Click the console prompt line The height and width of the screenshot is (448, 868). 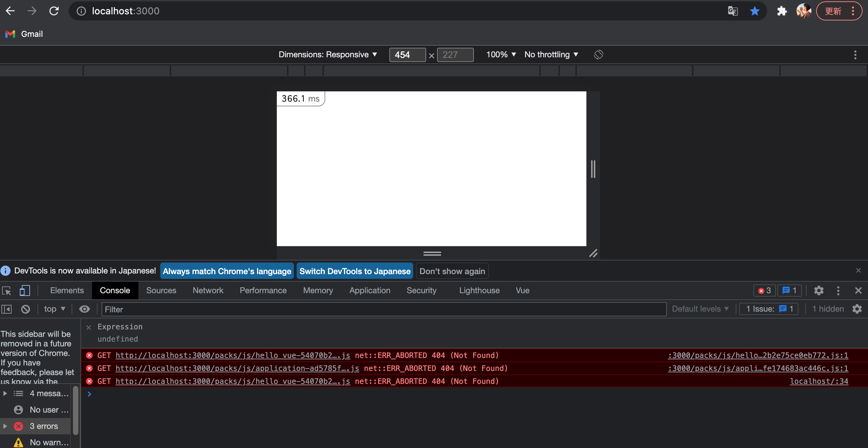pyautogui.click(x=474, y=394)
